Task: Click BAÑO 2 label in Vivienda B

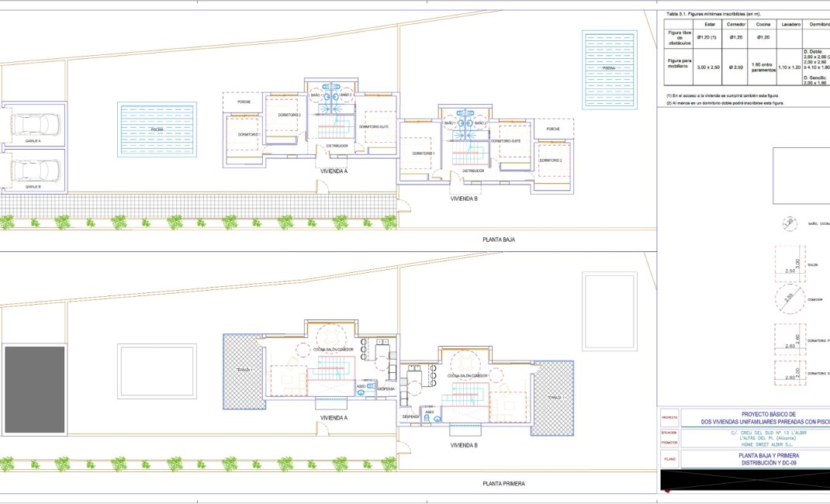Action: (x=481, y=123)
